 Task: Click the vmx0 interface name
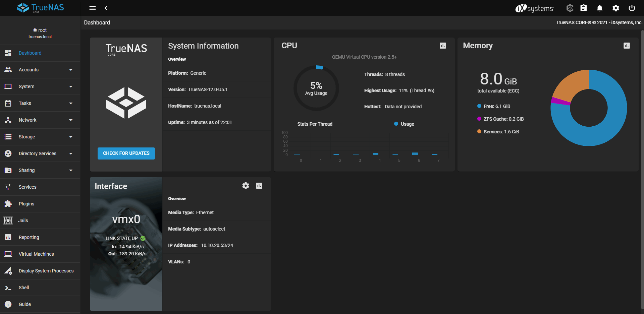pyautogui.click(x=126, y=219)
